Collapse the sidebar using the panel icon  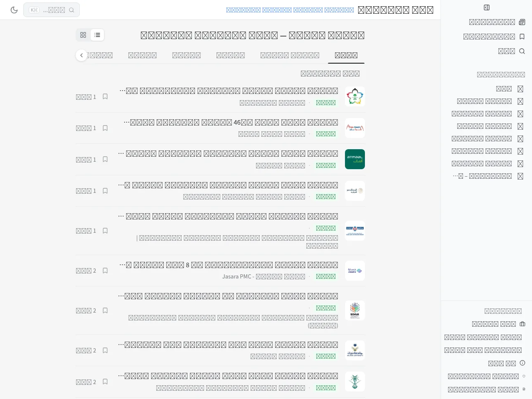[x=487, y=7]
